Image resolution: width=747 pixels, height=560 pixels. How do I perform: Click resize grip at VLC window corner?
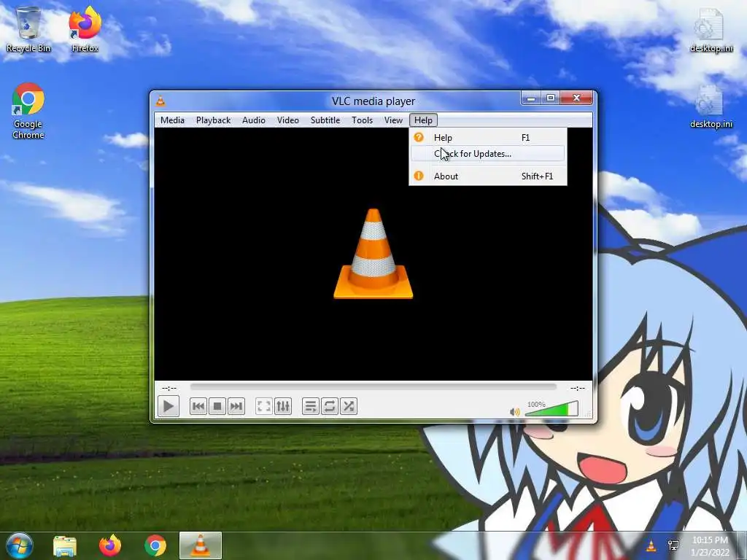588,416
